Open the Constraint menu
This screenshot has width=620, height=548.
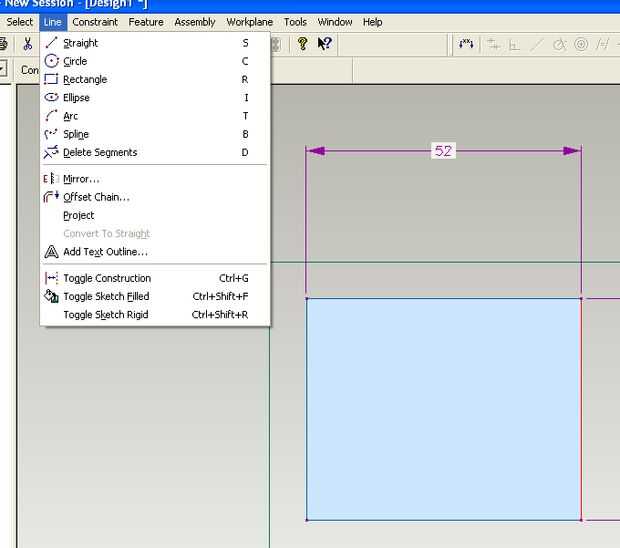[95, 22]
